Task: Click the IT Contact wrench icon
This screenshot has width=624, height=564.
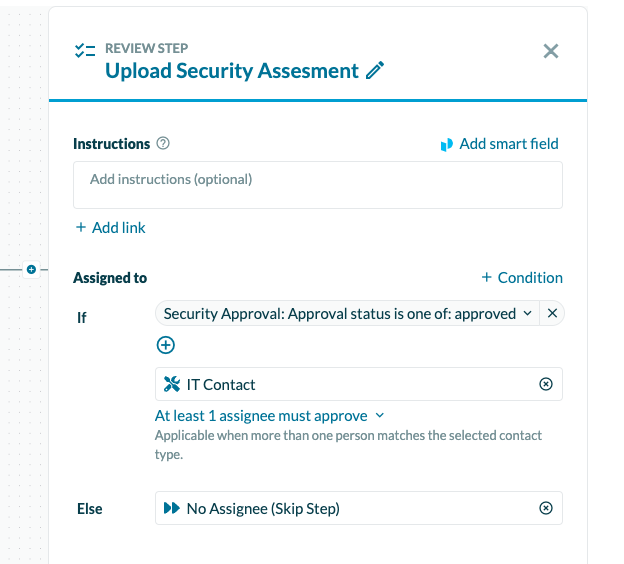Action: click(171, 385)
